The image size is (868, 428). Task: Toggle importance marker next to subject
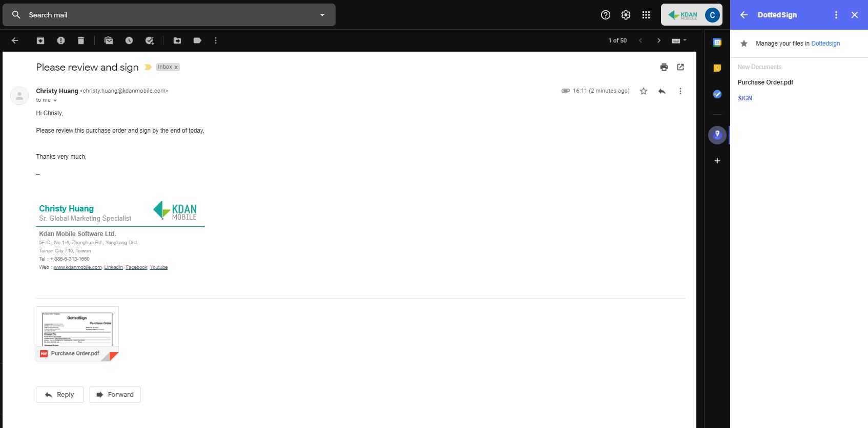pyautogui.click(x=148, y=67)
